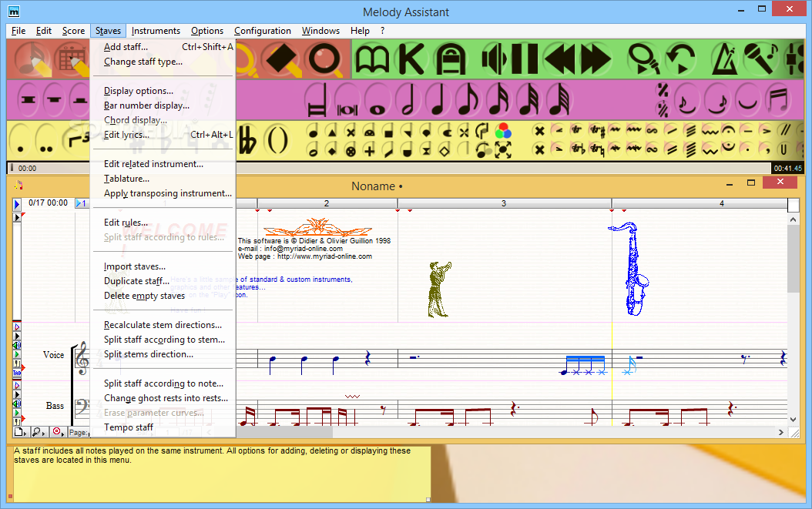Select the double dot duration modifier
812x509 pixels.
[46, 140]
